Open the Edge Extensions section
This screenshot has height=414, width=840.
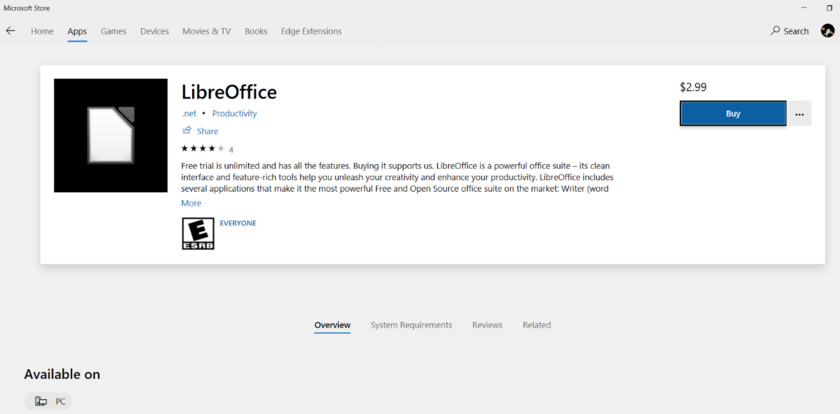tap(309, 31)
